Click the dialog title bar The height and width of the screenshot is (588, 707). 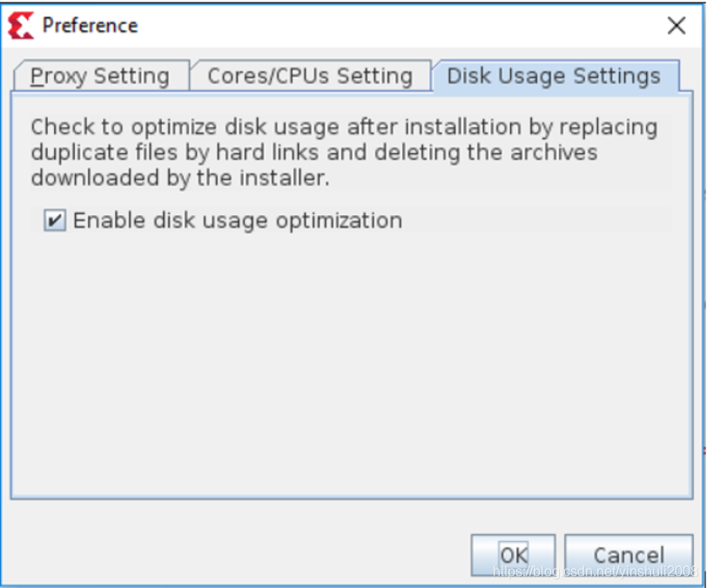[348, 24]
